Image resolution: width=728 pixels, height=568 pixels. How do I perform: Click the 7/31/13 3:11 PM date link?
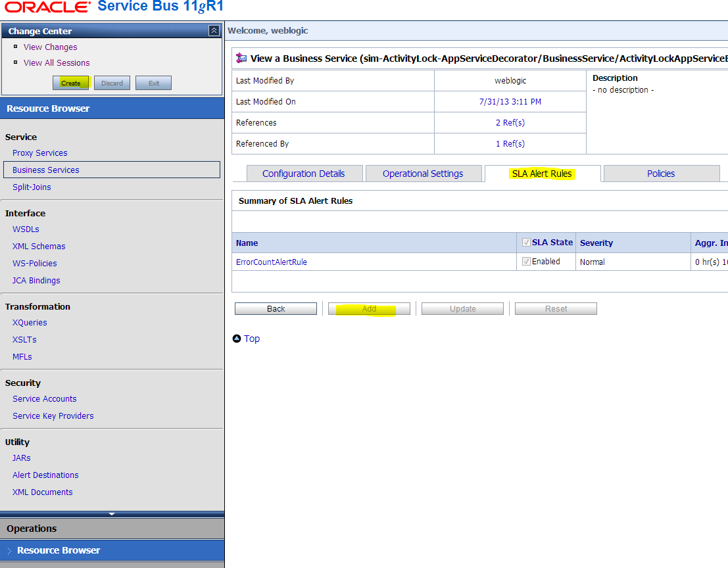click(x=510, y=102)
